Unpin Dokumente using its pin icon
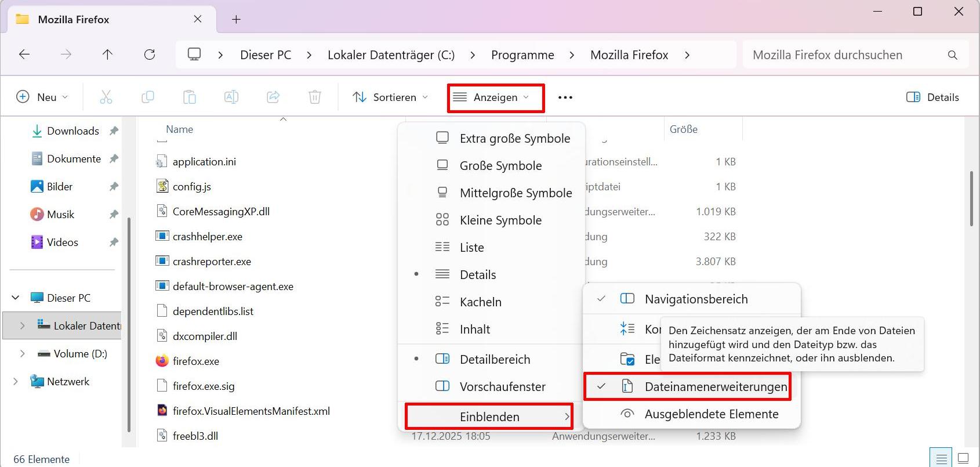980x467 pixels. coord(114,159)
